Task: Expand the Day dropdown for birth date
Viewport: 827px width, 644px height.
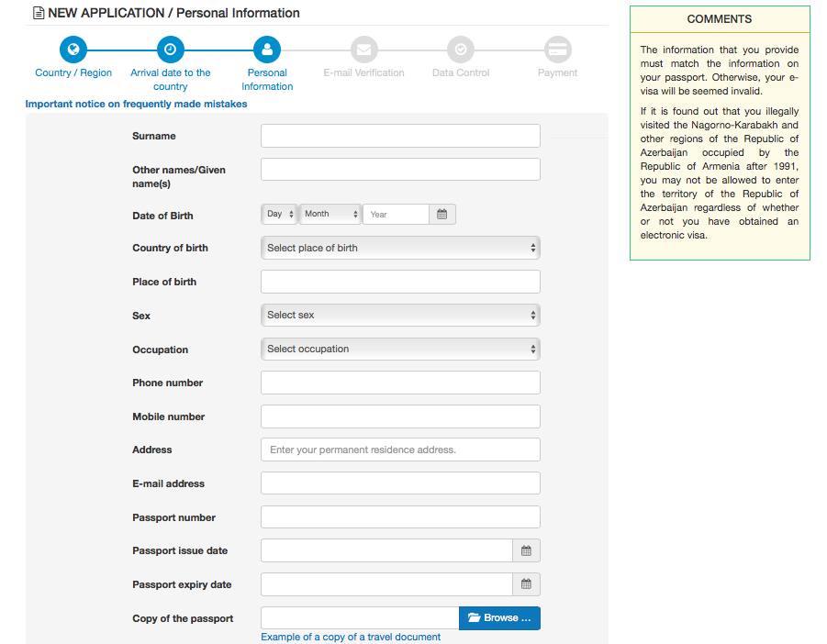Action: click(x=280, y=214)
